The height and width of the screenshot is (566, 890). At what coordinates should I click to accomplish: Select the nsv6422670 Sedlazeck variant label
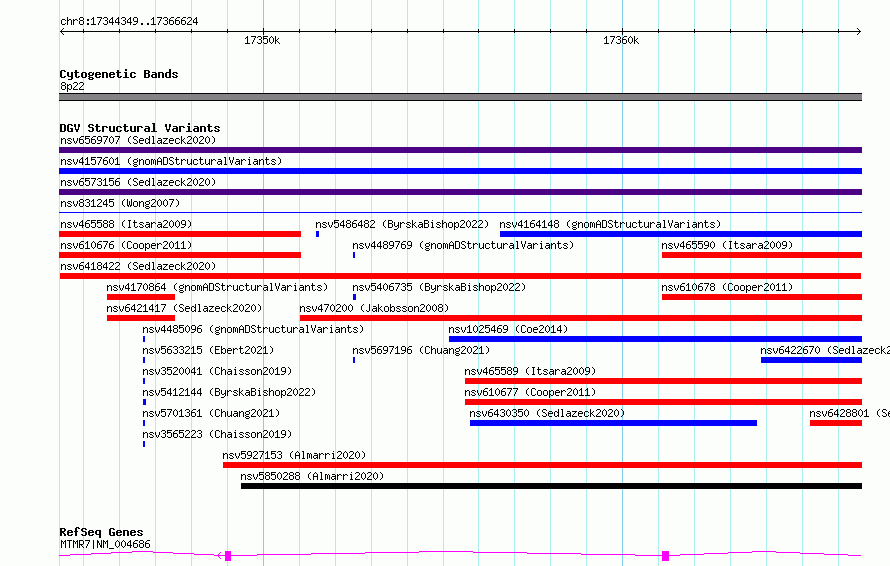825,350
